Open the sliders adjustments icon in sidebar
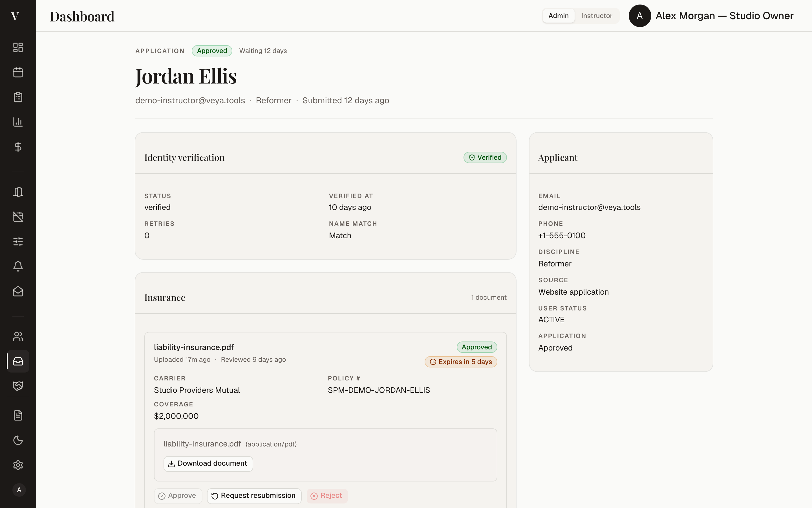The width and height of the screenshot is (812, 508). click(x=18, y=242)
